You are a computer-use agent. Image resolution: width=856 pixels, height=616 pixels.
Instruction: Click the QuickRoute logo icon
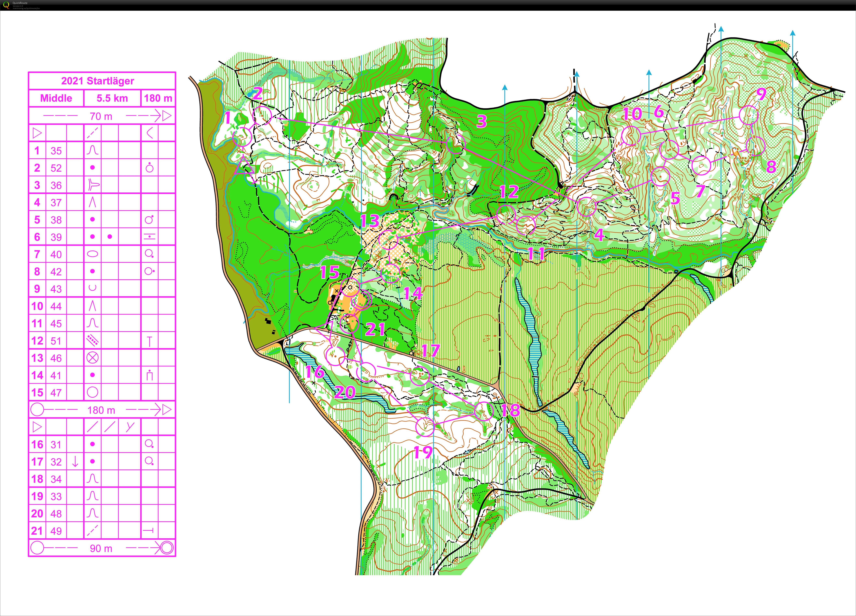[6, 5]
